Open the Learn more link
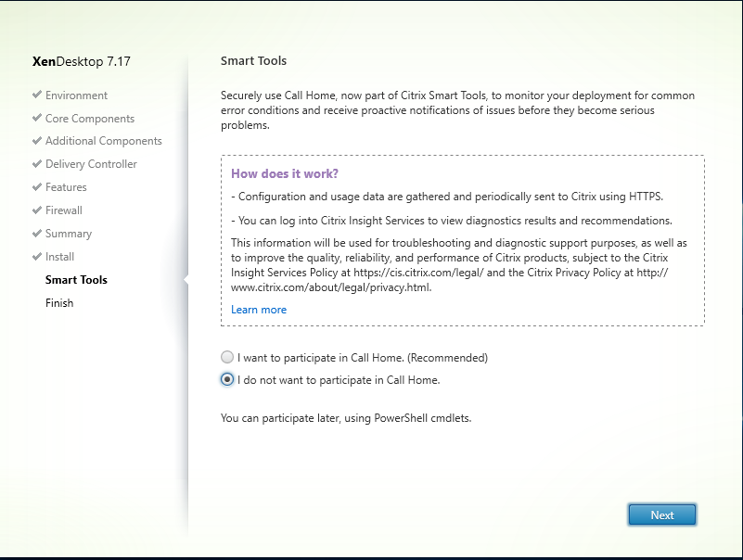The image size is (743, 560). 259,310
